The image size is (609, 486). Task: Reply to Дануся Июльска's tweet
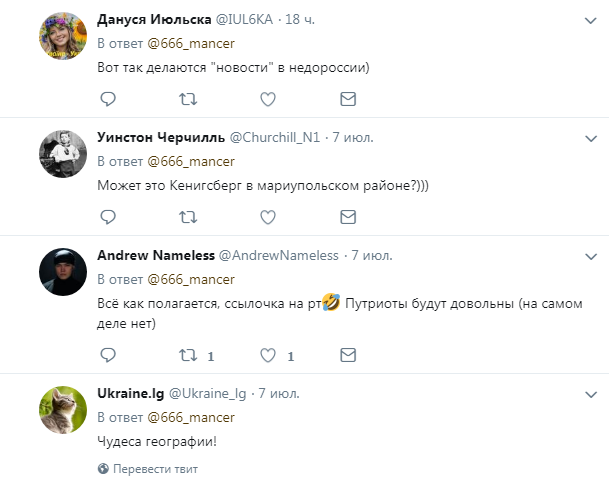(109, 99)
